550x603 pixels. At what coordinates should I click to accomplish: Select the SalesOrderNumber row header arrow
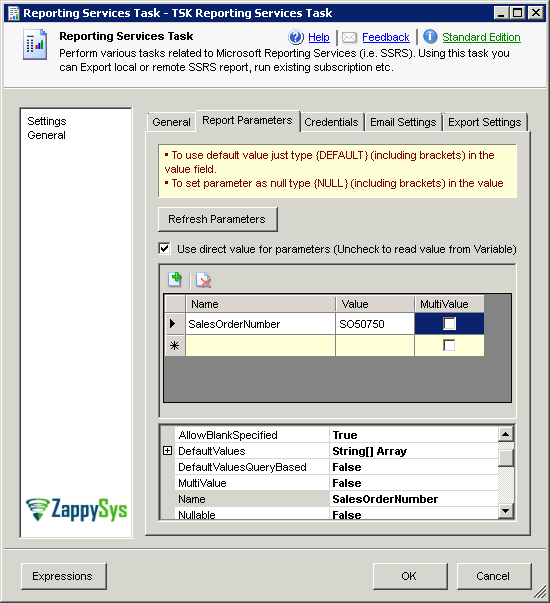[x=175, y=324]
